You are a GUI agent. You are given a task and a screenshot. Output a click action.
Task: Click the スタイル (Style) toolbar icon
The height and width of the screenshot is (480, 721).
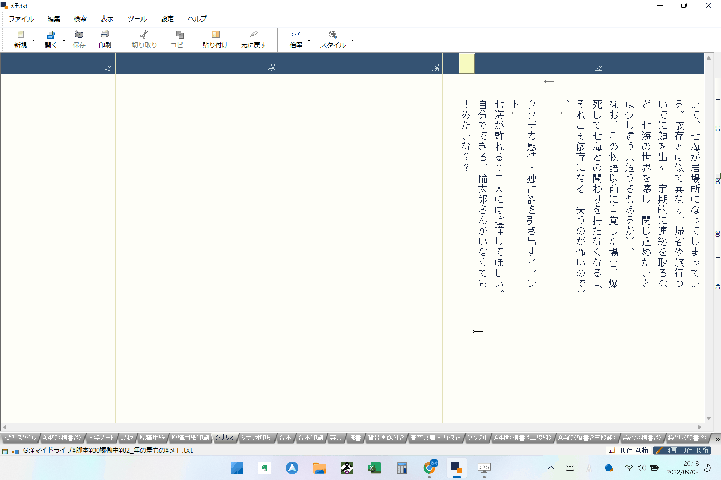point(332,35)
